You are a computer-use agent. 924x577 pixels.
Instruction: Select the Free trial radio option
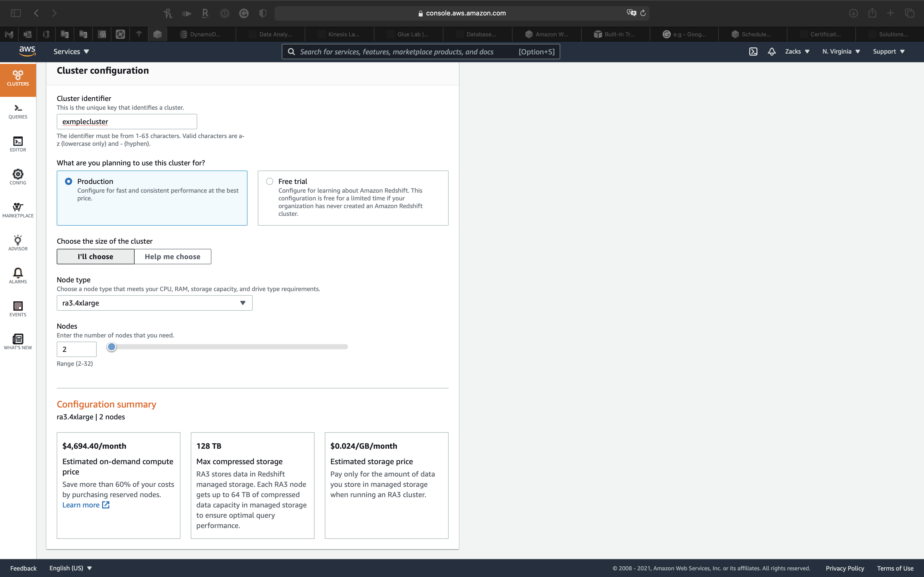pyautogui.click(x=270, y=181)
